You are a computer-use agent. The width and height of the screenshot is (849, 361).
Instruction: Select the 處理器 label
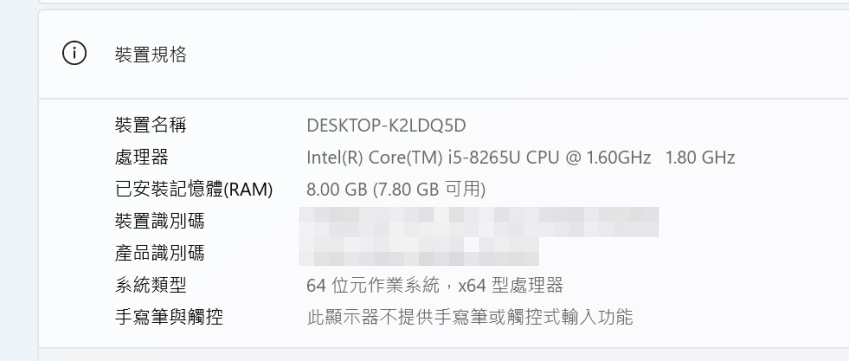click(x=142, y=157)
